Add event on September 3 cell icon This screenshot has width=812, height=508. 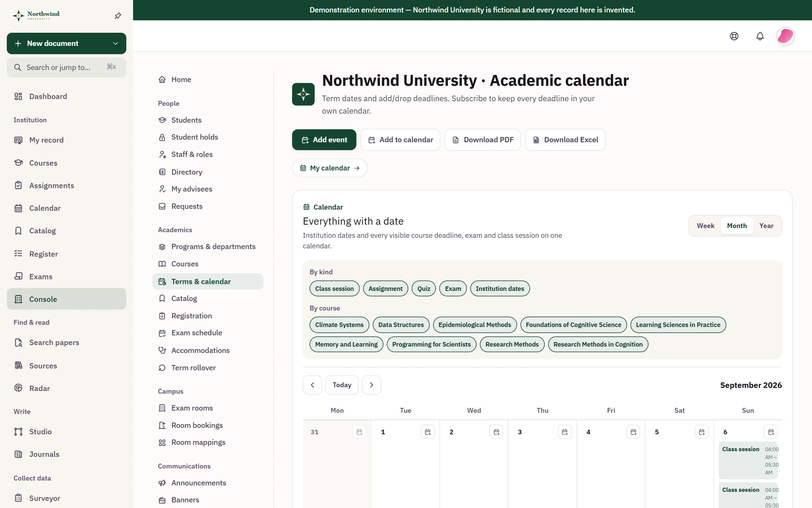click(565, 432)
